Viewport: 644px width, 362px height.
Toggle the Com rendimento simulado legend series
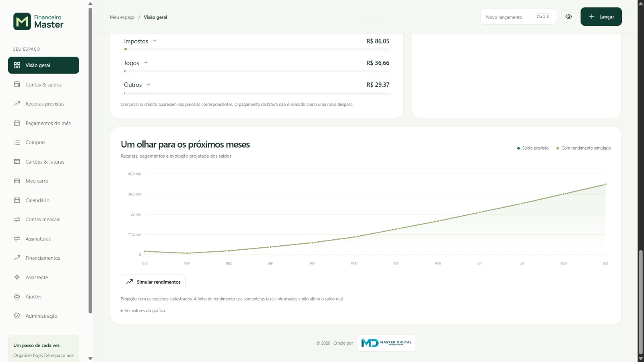point(584,148)
